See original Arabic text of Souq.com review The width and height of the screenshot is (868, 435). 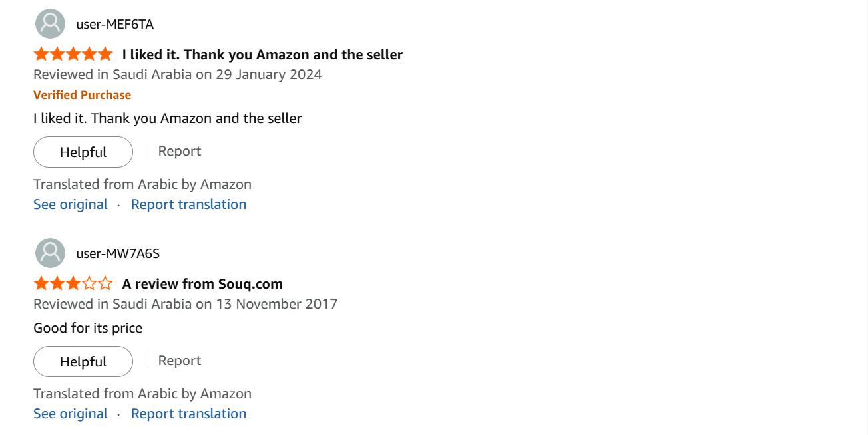(71, 414)
